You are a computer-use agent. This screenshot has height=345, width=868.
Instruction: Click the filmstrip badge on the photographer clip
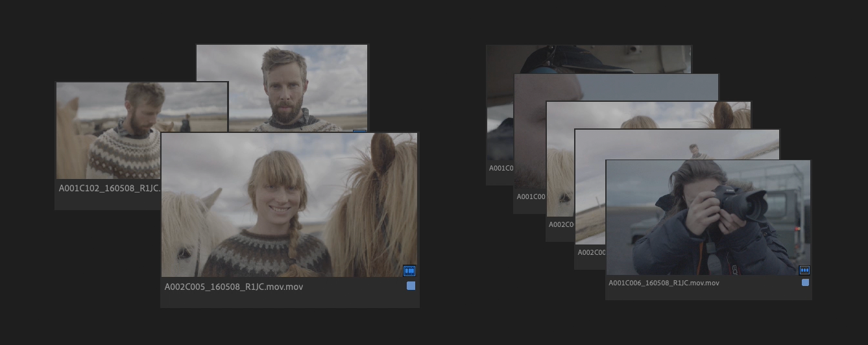coord(804,270)
